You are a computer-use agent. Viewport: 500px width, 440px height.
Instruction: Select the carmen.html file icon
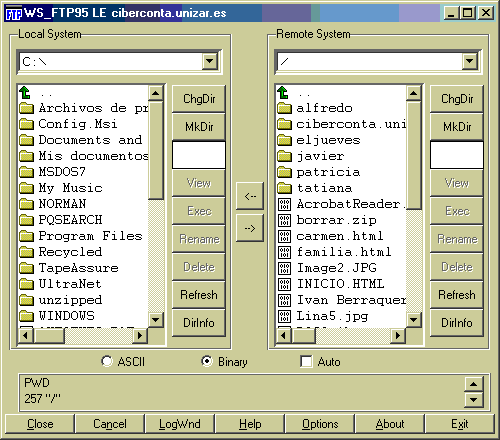[x=284, y=236]
